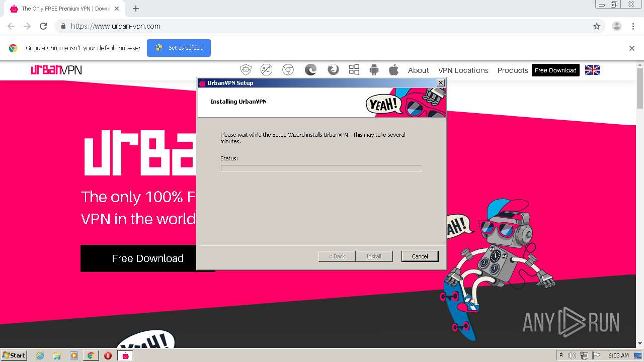The height and width of the screenshot is (362, 644).
Task: Click Set as default button
Action: coord(179,48)
